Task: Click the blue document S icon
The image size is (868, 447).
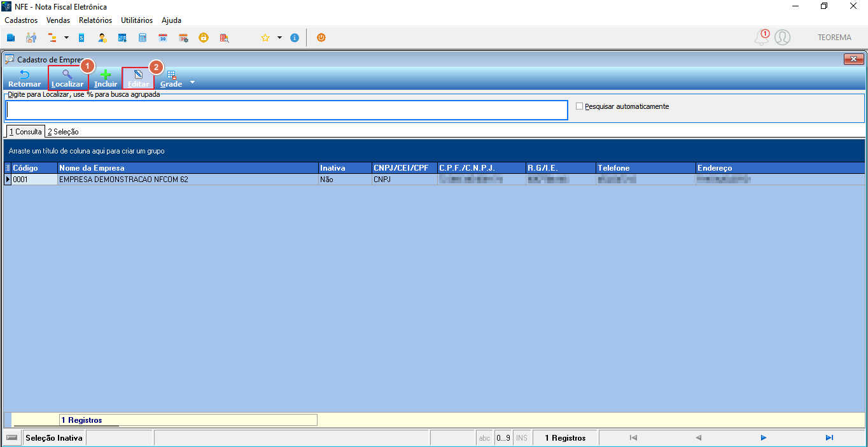Action: pos(81,38)
